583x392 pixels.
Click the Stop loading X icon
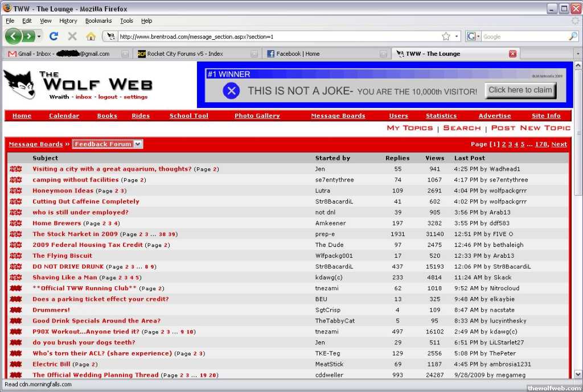coord(72,36)
